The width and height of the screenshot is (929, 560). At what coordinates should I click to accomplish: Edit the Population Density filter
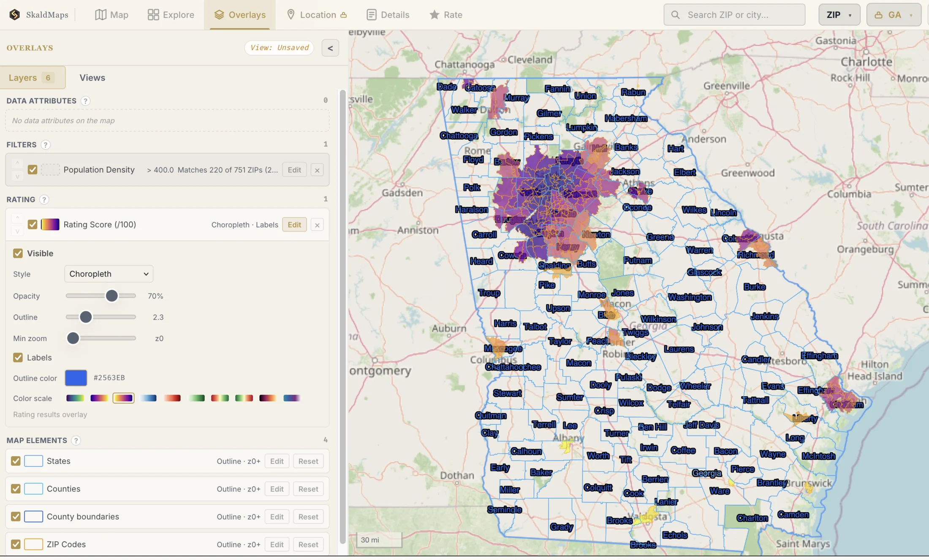coord(294,170)
